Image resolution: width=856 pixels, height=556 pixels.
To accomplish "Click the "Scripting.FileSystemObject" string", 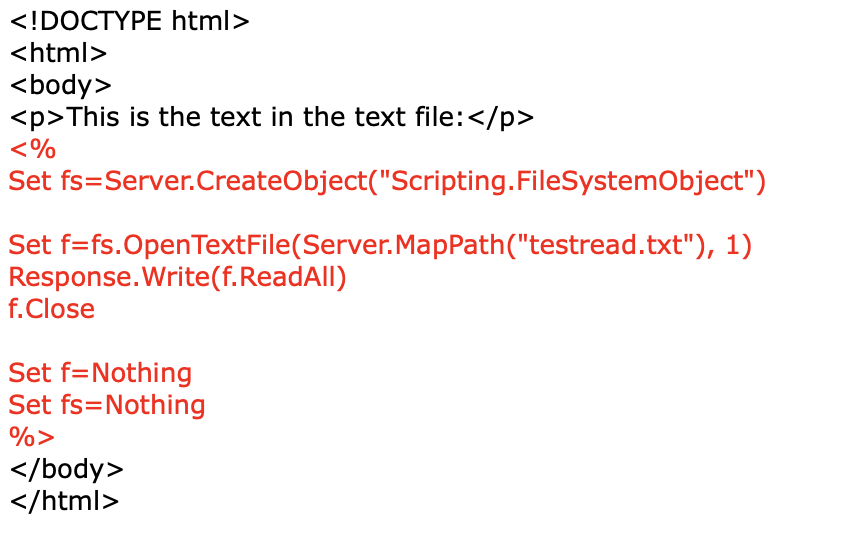I will [567, 181].
